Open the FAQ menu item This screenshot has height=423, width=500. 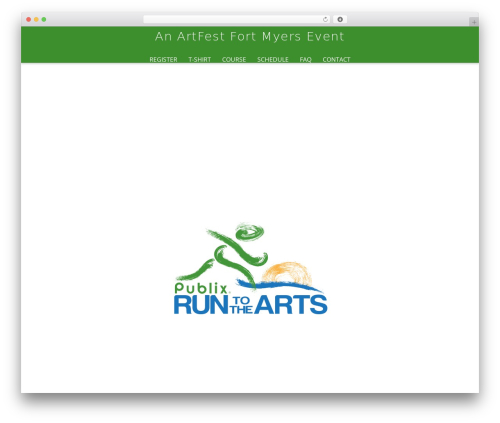pos(305,59)
